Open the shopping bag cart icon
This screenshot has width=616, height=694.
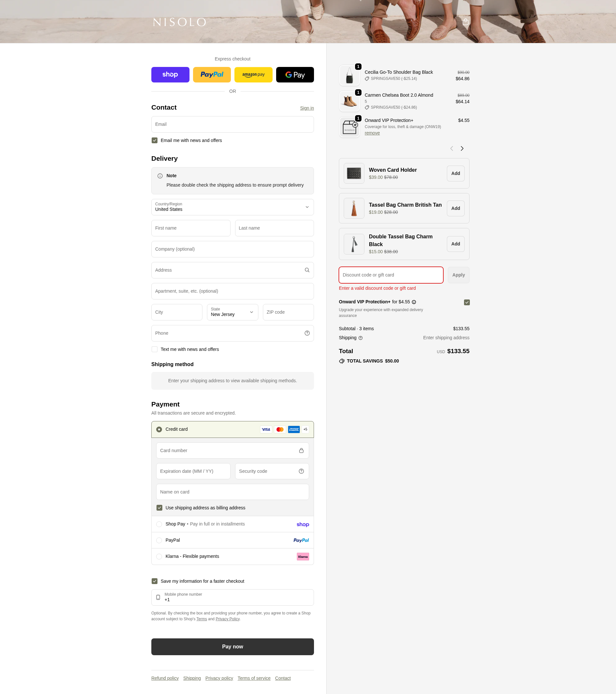[x=465, y=22]
